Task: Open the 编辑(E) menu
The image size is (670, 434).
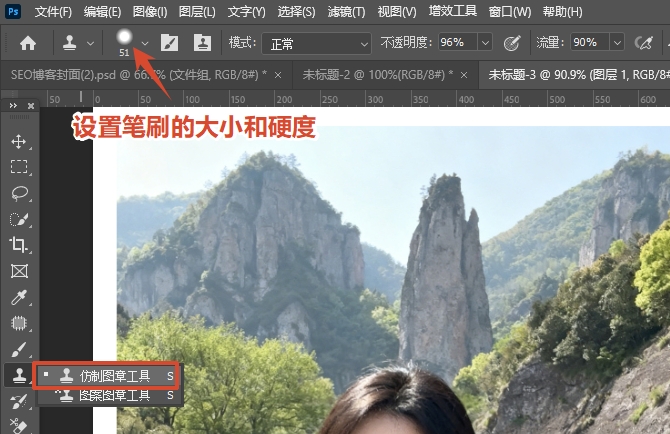Action: [x=102, y=12]
